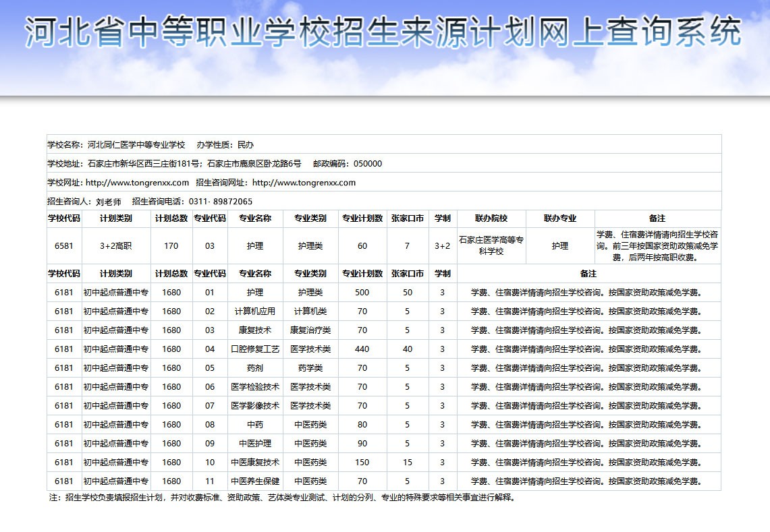This screenshot has height=532, width=770.
Task: Click Zhangjiakou quota 40 cell
Action: [407, 349]
